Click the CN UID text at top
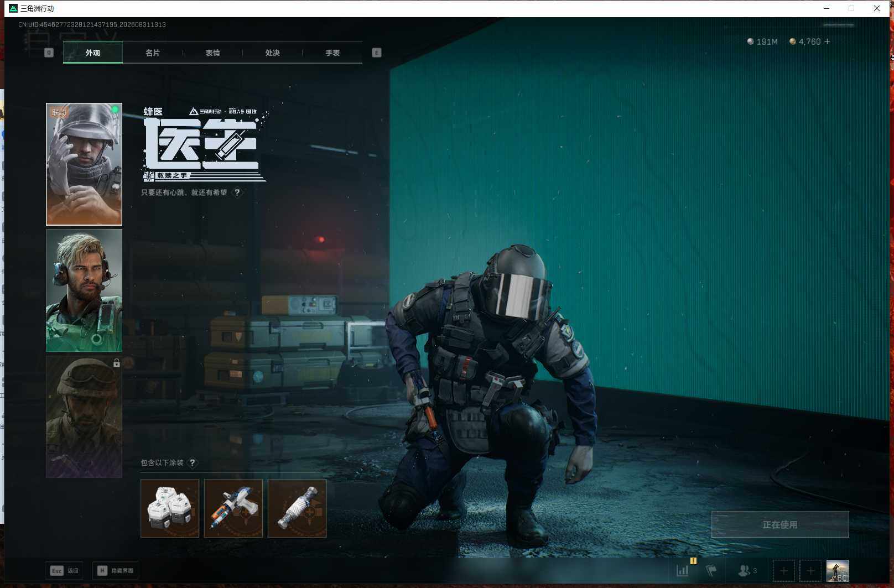The width and height of the screenshot is (894, 588). coord(92,24)
